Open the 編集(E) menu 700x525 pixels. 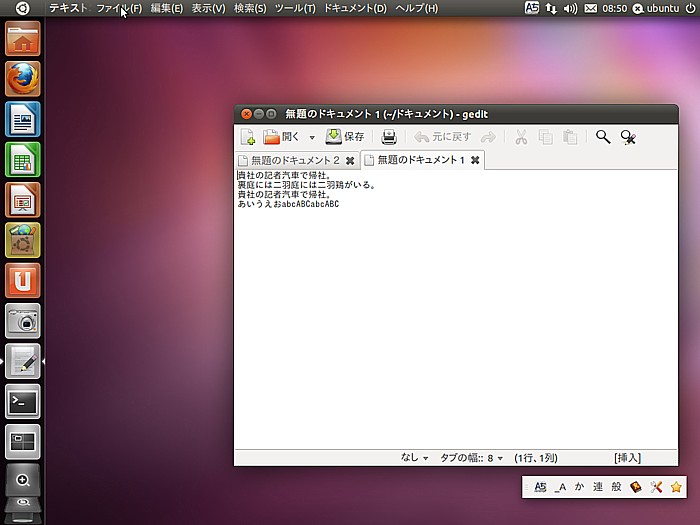(x=167, y=8)
